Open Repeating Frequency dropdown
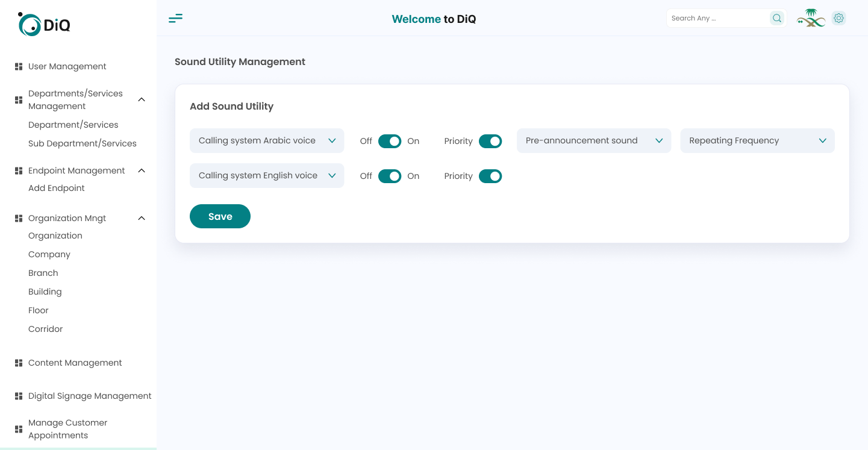 (x=758, y=140)
